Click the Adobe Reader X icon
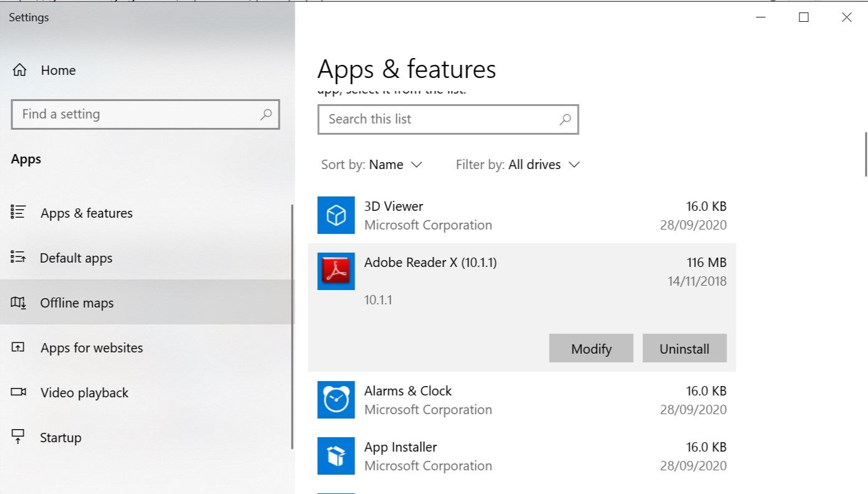The height and width of the screenshot is (494, 868). pos(336,271)
